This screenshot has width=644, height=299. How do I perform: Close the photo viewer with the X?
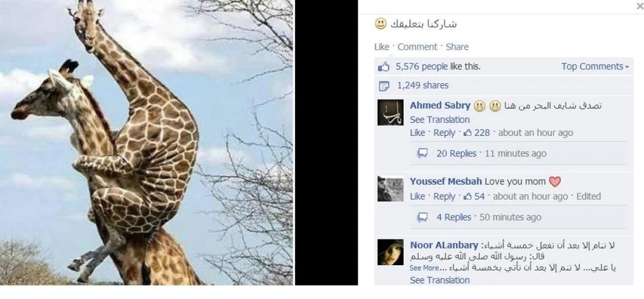pos(639,5)
